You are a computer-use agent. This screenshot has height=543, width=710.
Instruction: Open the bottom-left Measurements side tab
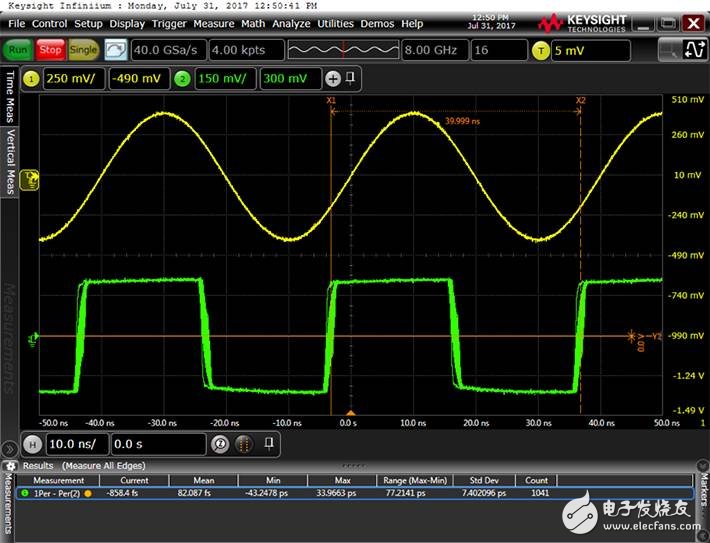(8, 503)
